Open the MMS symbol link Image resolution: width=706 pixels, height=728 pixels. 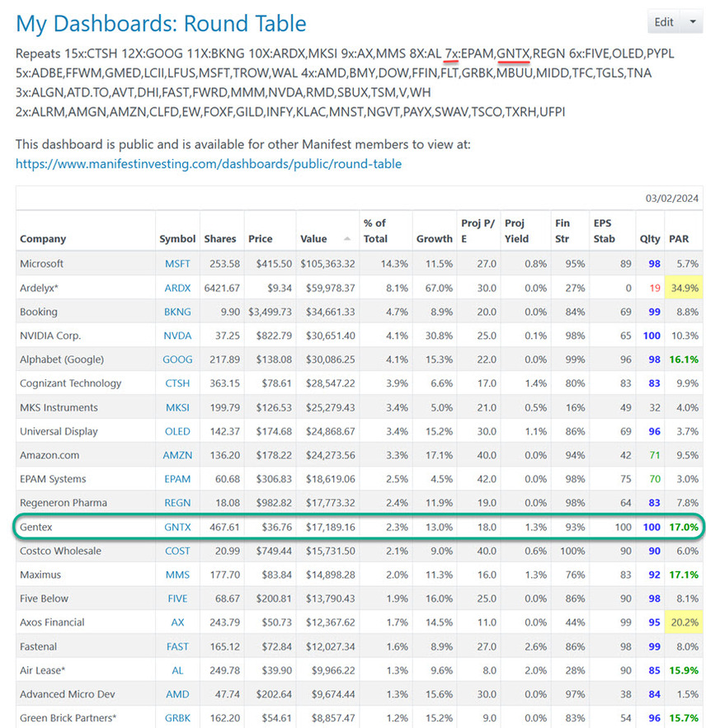177,575
